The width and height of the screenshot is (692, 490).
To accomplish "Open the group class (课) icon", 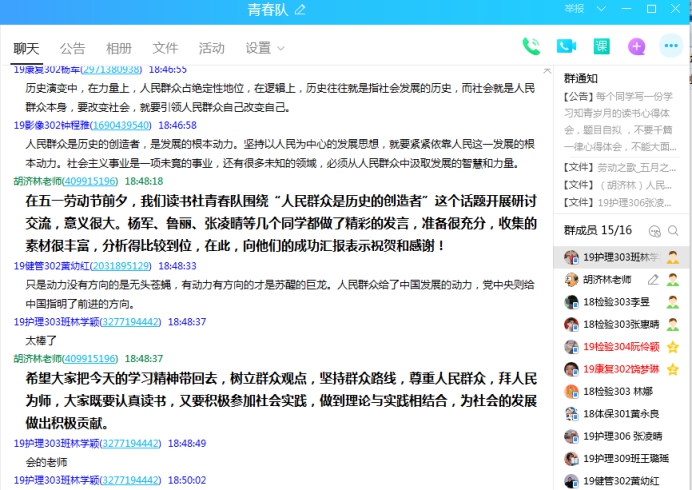I will [601, 46].
